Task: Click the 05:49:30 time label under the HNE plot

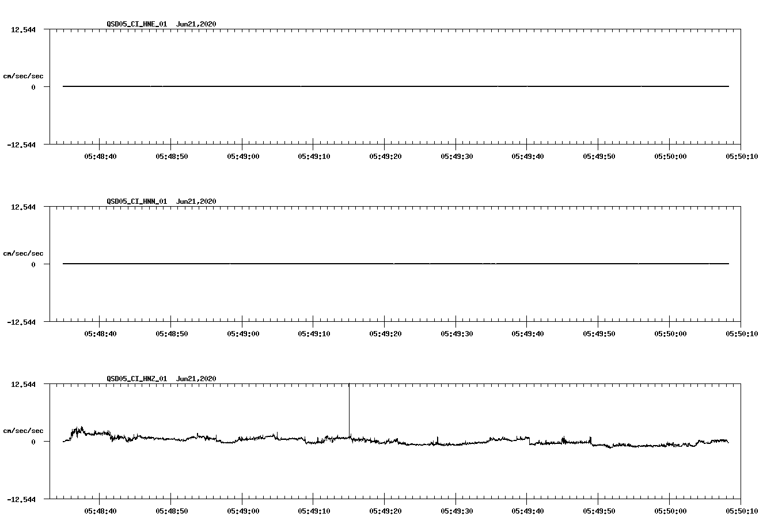Action: [x=457, y=156]
